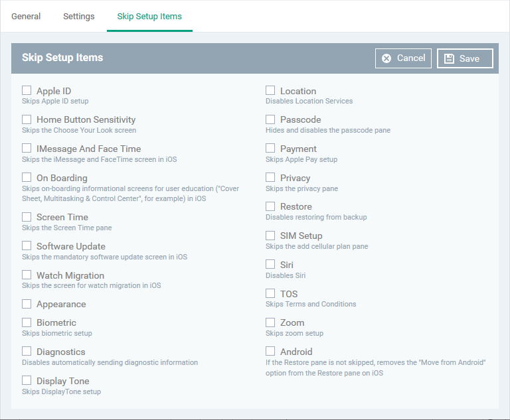
Task: Click 'Skips the privacy pane' text
Action: click(302, 189)
